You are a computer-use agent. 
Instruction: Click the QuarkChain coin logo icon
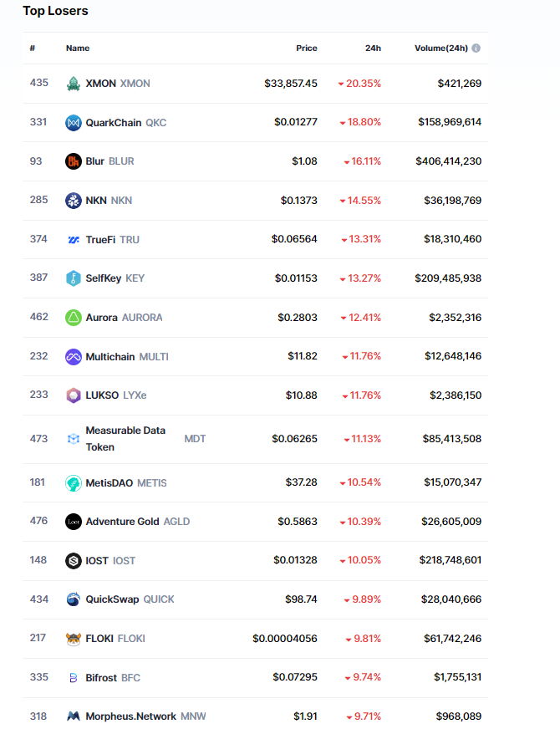[74, 123]
